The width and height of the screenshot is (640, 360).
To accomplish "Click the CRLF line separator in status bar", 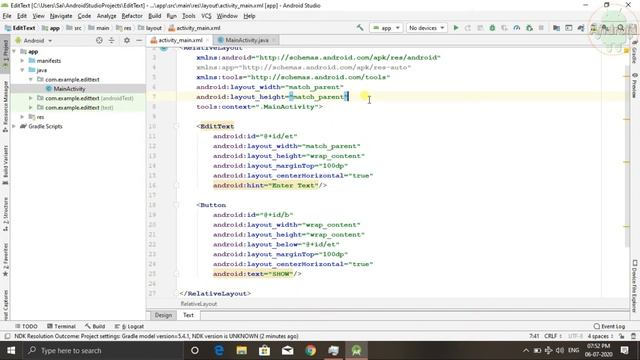I will (553, 336).
